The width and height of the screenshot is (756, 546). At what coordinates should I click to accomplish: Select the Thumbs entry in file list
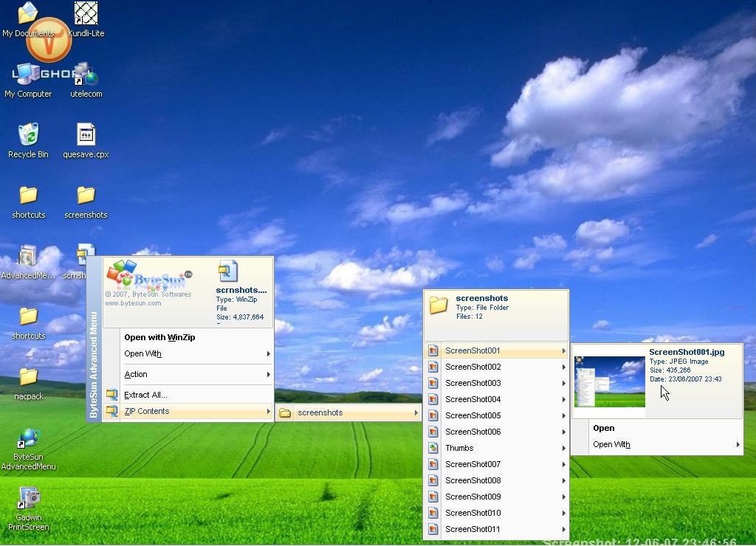coord(459,448)
